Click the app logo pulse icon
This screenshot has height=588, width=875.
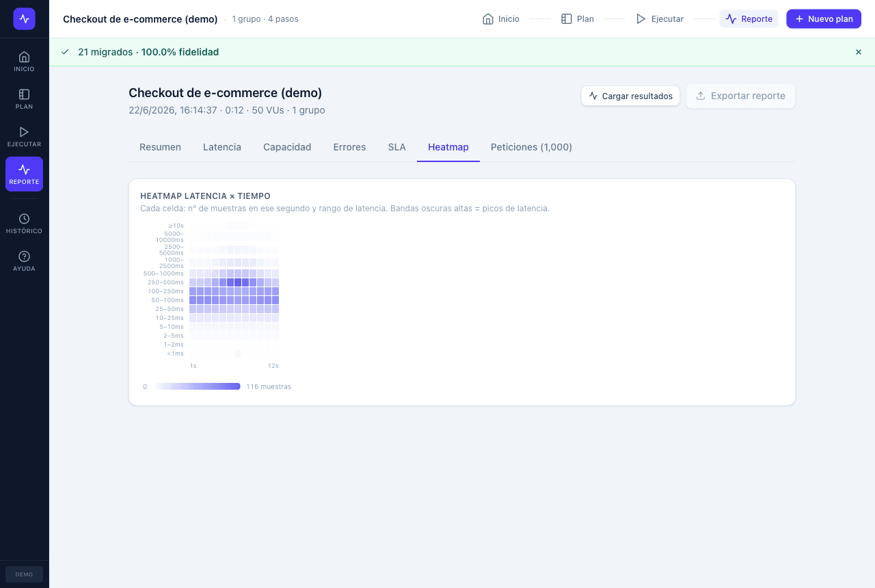point(24,19)
